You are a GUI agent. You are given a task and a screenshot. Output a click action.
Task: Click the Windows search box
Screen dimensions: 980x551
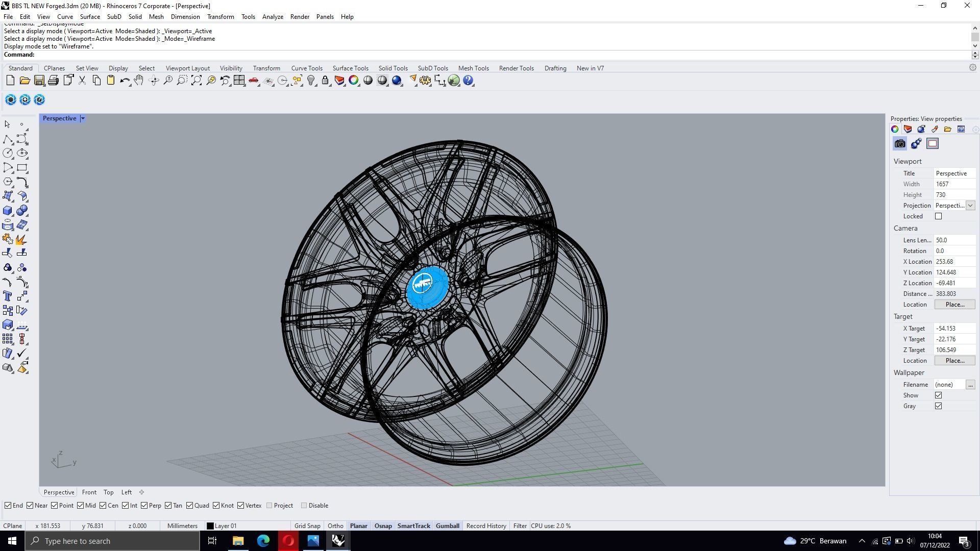coord(112,541)
